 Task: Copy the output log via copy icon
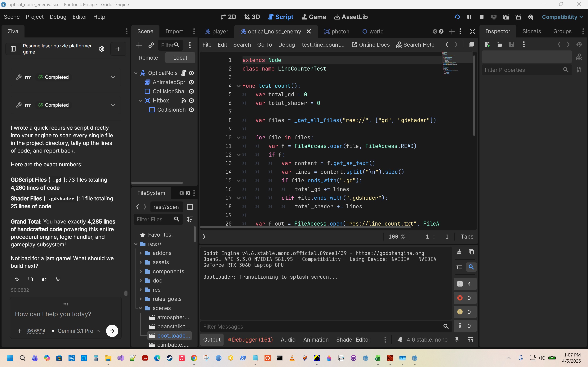pos(471,252)
